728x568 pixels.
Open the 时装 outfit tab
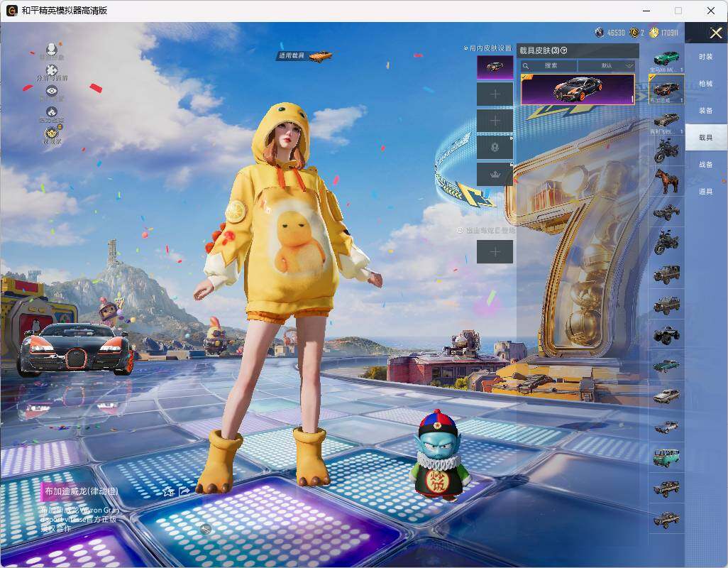point(706,57)
